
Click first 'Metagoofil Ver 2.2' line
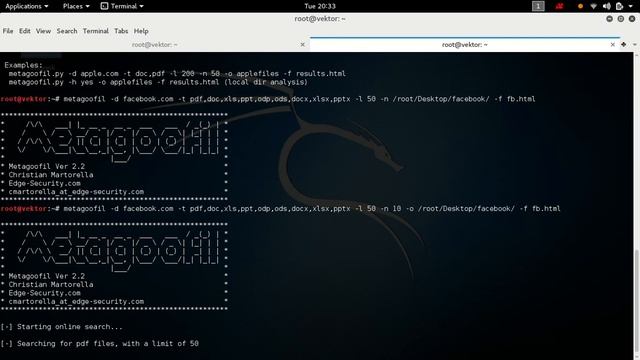tap(47, 167)
